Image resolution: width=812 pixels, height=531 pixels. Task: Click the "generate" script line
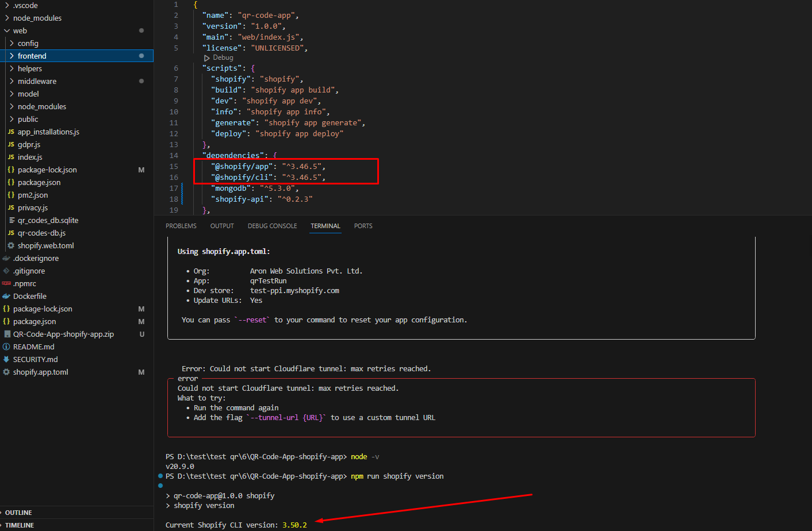coord(288,122)
